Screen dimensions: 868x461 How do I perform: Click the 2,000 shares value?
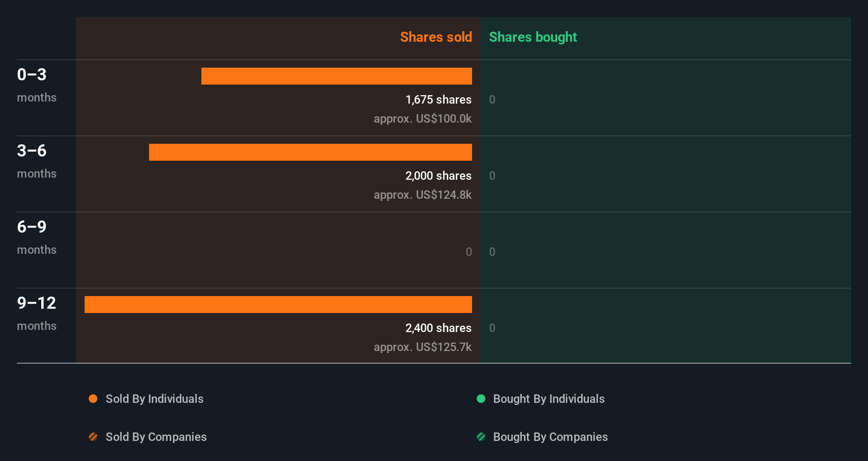coord(438,176)
